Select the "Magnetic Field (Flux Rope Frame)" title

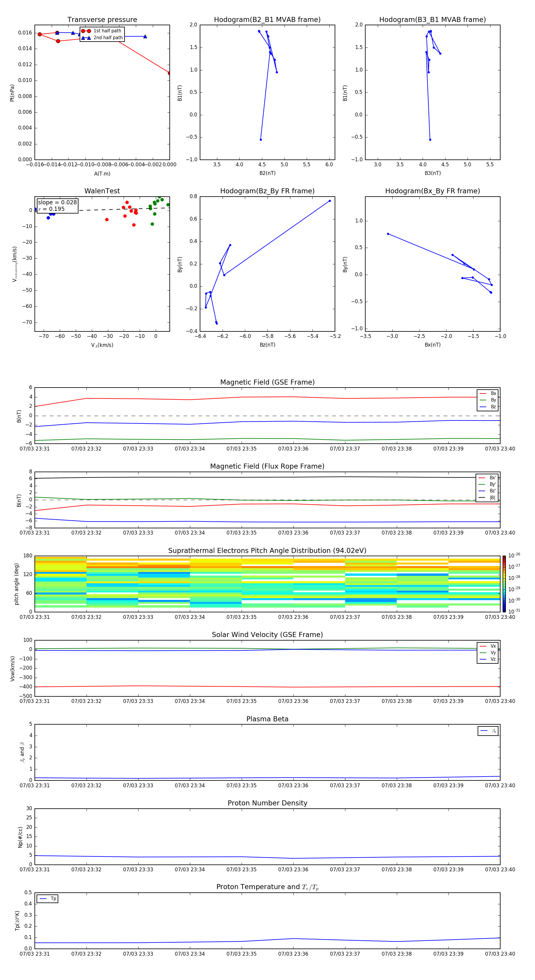pos(267,467)
